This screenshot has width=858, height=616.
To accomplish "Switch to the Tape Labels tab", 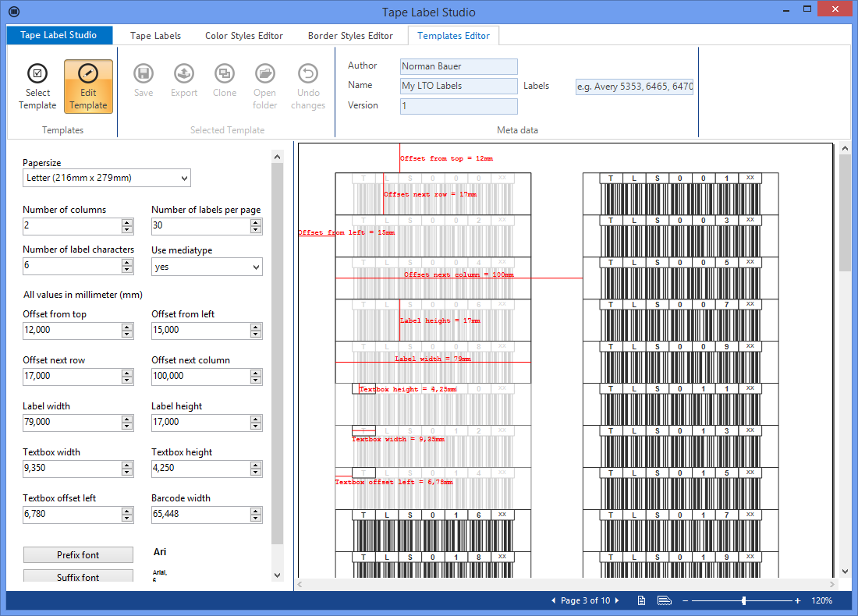I will pos(155,36).
